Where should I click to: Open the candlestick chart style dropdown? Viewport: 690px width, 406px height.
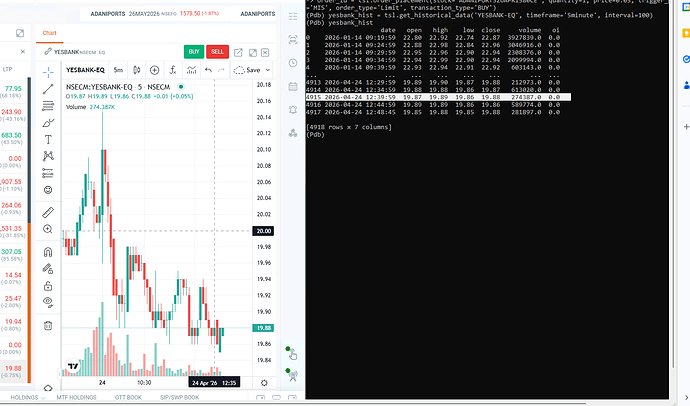[136, 70]
